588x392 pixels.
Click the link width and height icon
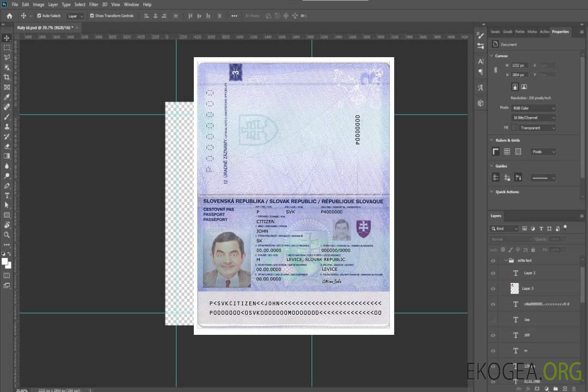pos(496,70)
